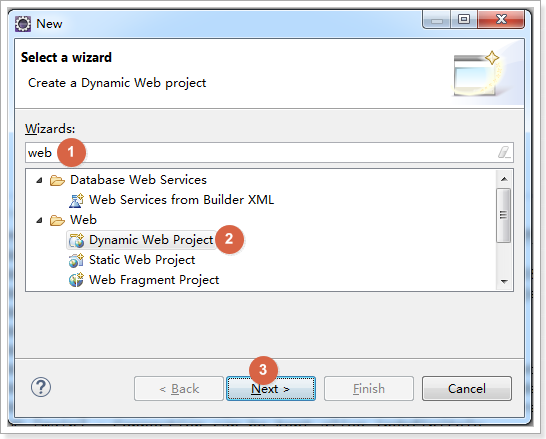Click scrollbar down arrow in wizard list
This screenshot has width=546, height=439.
[504, 281]
